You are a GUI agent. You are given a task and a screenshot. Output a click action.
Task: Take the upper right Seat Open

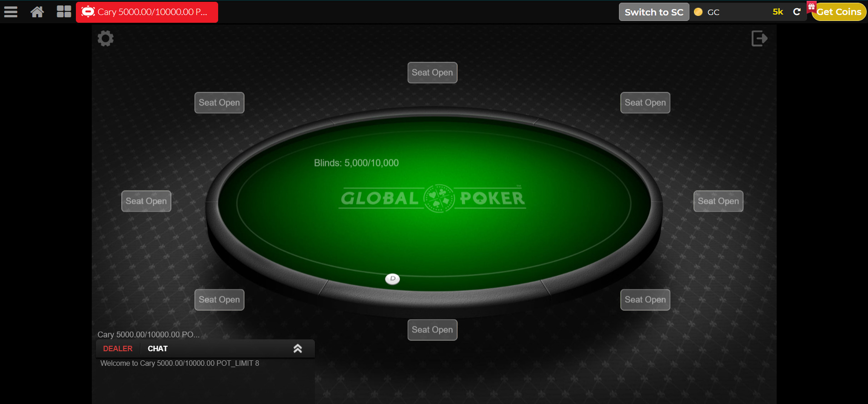point(645,103)
